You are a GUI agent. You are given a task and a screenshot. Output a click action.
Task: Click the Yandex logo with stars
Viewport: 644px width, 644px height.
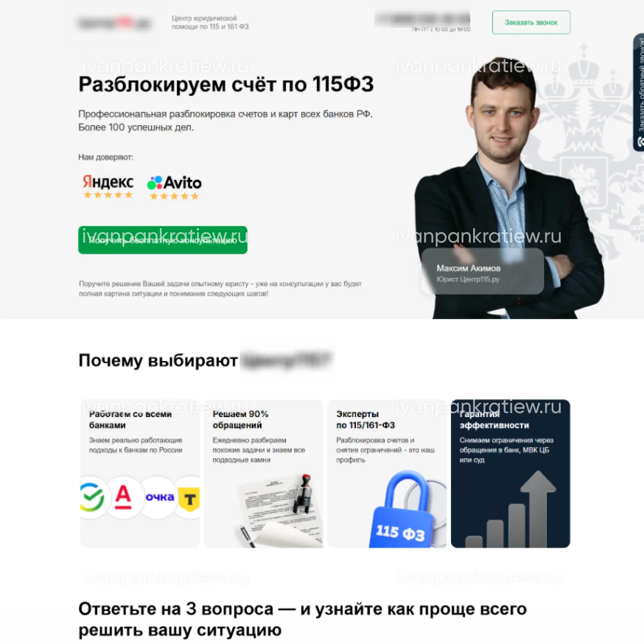tap(108, 186)
